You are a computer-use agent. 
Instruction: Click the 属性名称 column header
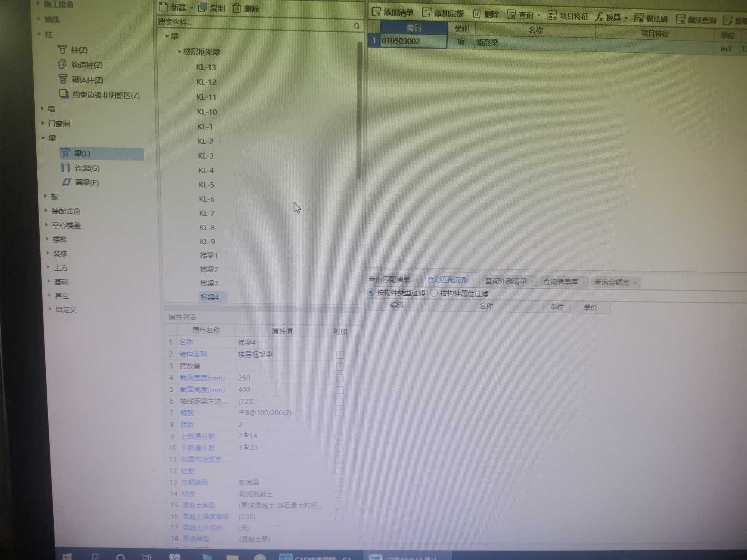206,330
